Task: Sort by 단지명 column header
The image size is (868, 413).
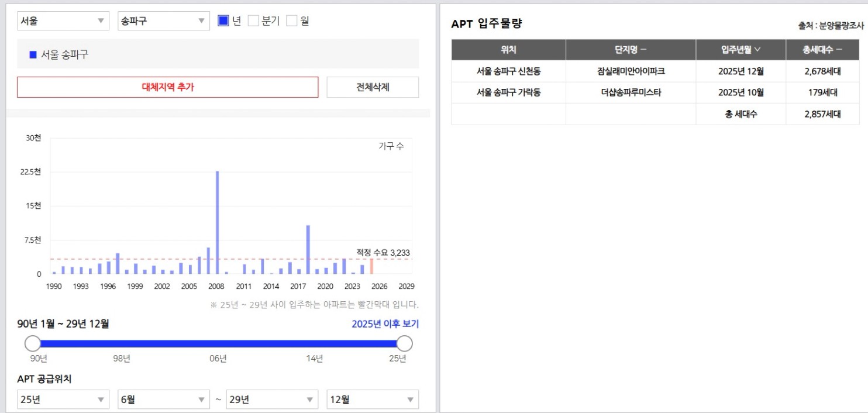Action: point(631,50)
